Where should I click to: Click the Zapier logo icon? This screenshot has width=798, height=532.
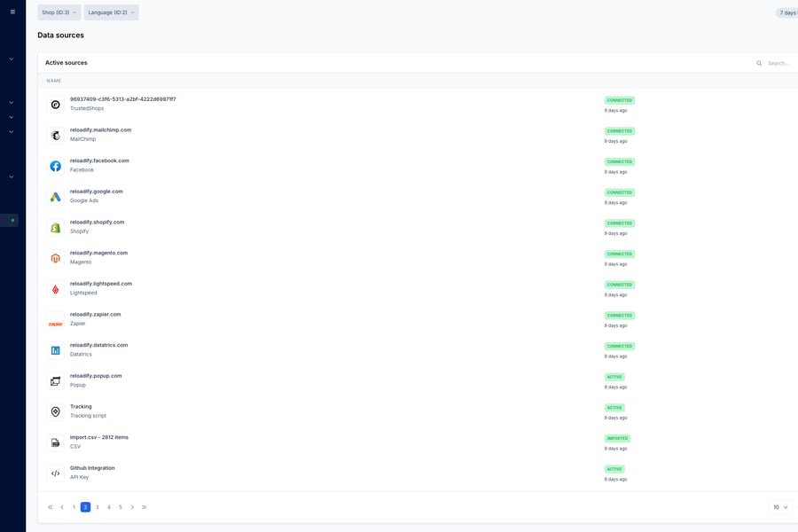[54, 318]
